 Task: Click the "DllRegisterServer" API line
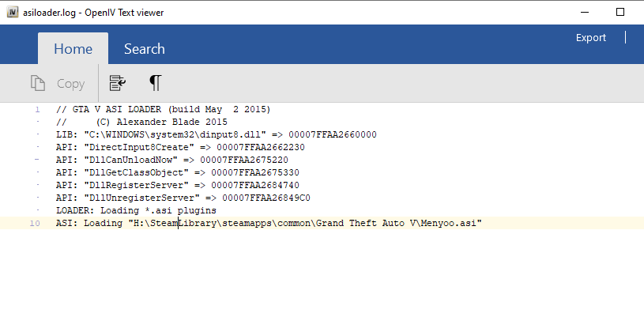[177, 185]
